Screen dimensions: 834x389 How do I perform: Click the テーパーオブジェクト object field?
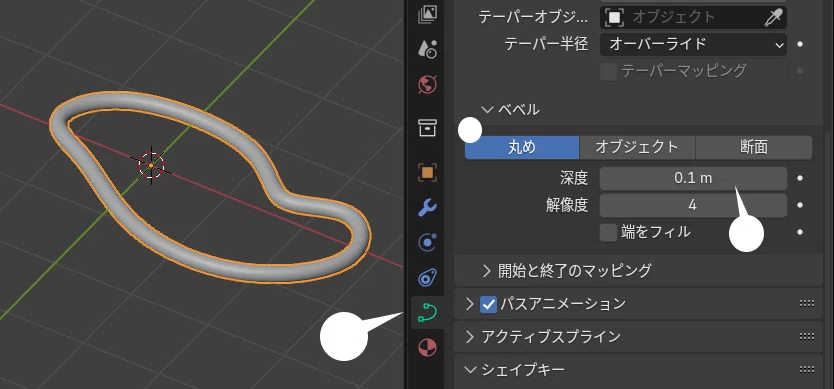tap(693, 18)
